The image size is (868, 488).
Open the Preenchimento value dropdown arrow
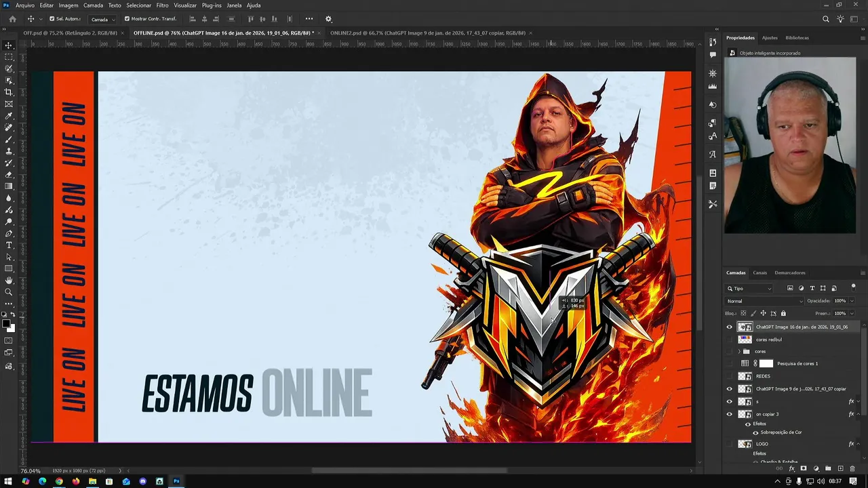pos(852,313)
